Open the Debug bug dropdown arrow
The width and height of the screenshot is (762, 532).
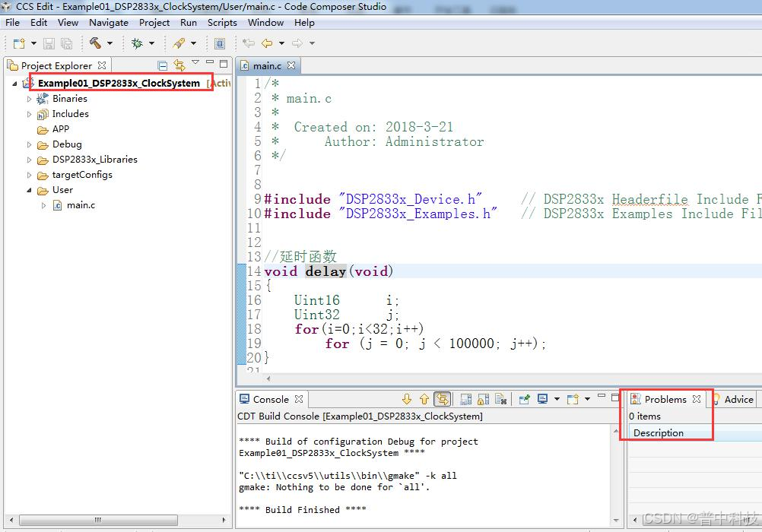[x=151, y=43]
